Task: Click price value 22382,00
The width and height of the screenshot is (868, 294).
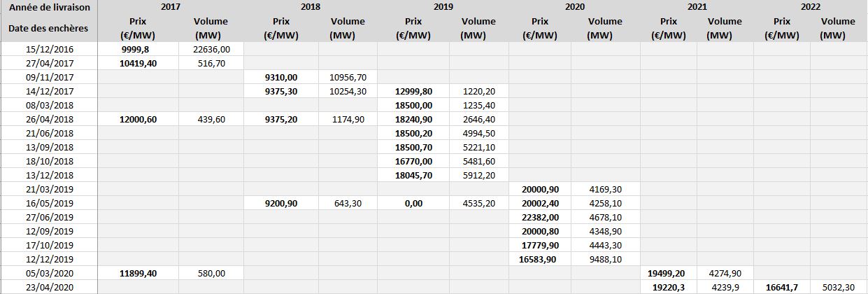Action: tap(540, 217)
